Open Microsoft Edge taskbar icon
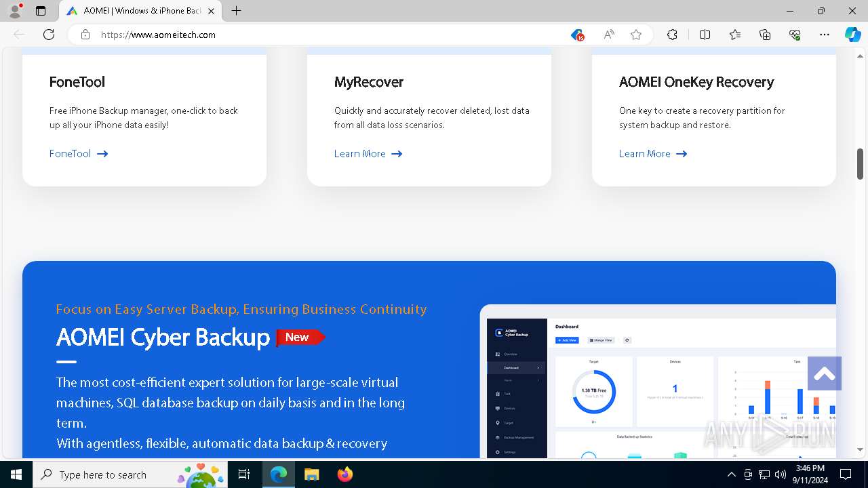Viewport: 868px width, 488px height. pos(279,474)
